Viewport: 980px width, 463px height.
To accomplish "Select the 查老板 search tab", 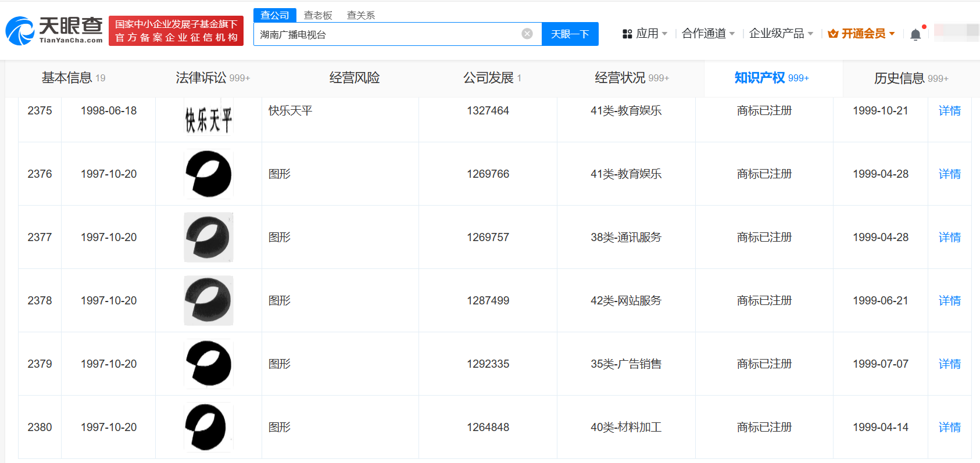I will point(318,15).
